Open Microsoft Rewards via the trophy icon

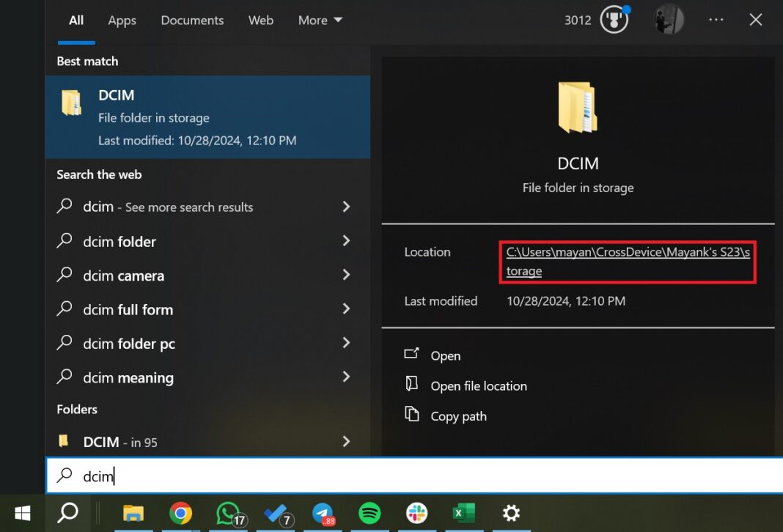pos(614,20)
